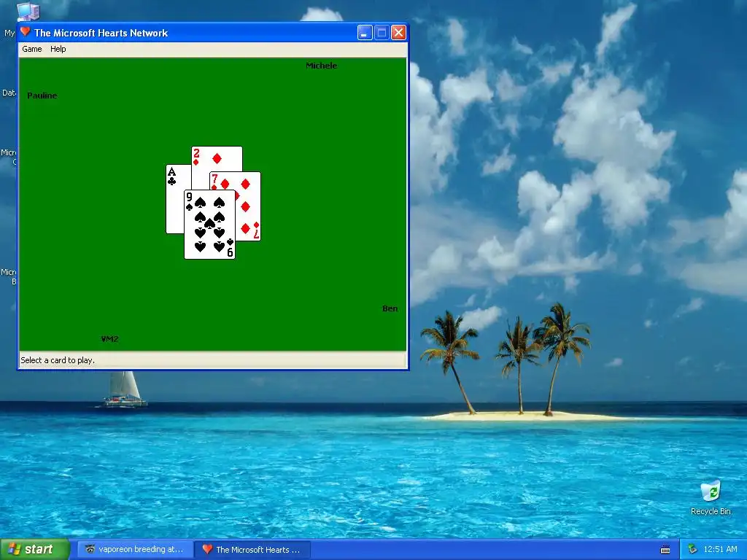
Task: Click The Microsoft Hearts Network title text
Action: [x=101, y=33]
